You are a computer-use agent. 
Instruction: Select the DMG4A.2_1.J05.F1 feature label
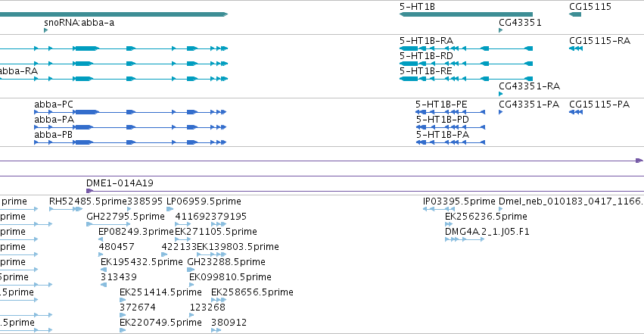tap(487, 232)
